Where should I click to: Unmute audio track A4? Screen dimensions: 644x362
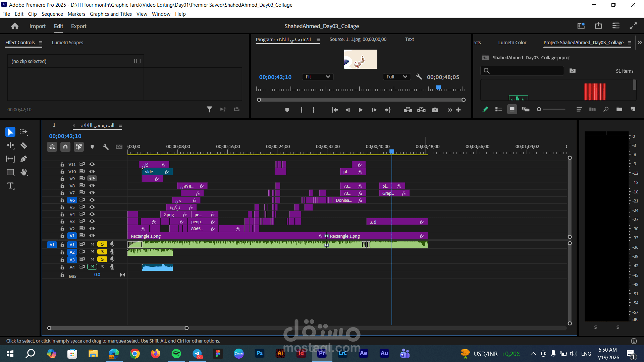point(92,267)
